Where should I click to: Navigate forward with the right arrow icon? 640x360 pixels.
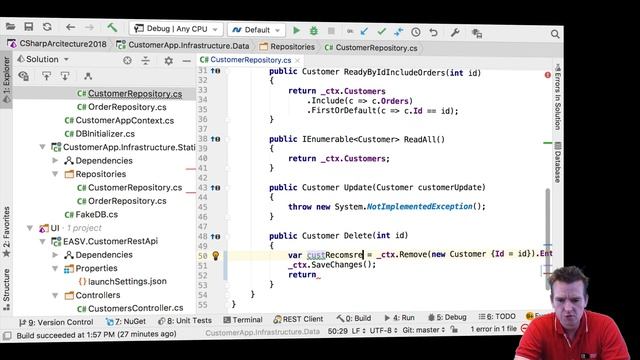click(89, 27)
